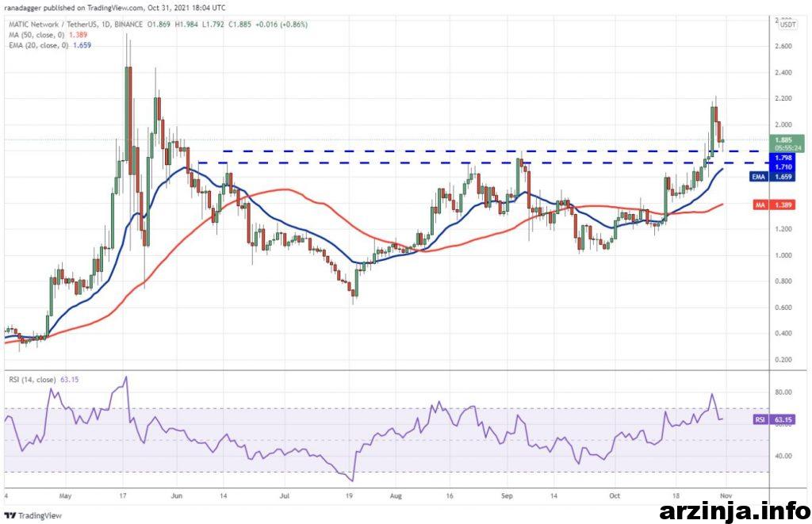
Task: Click the USDT currency label on price axis
Action: (x=788, y=25)
